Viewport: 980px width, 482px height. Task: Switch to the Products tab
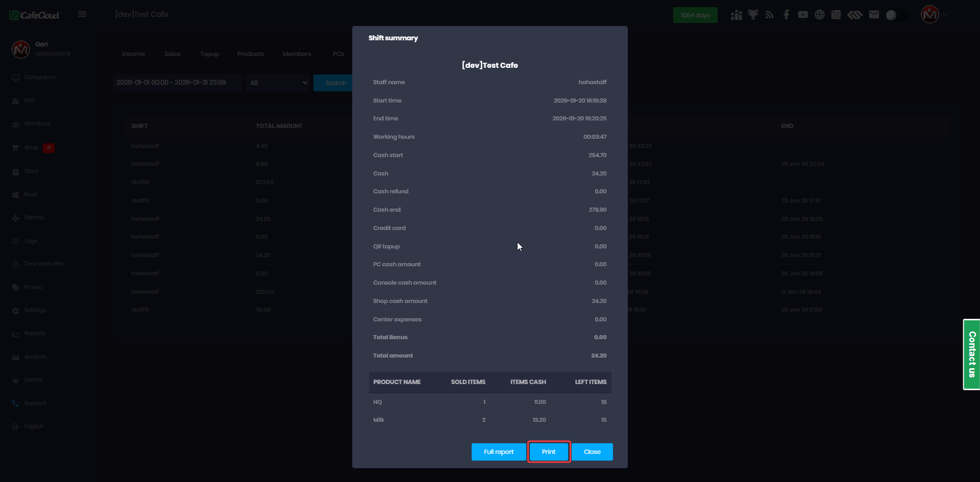tap(251, 54)
